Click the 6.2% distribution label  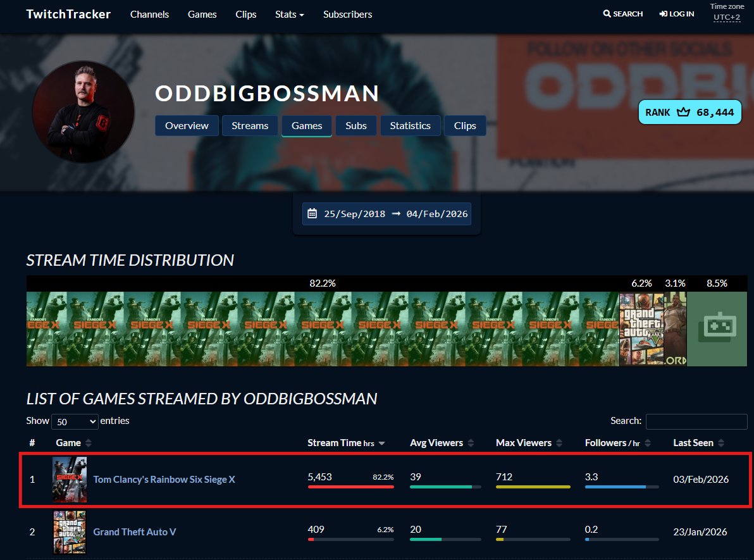coord(641,283)
